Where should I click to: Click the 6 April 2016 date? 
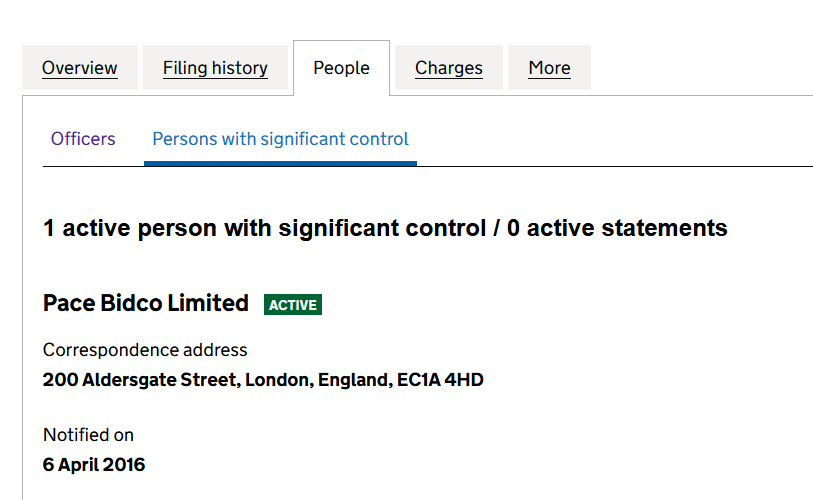pyautogui.click(x=94, y=465)
